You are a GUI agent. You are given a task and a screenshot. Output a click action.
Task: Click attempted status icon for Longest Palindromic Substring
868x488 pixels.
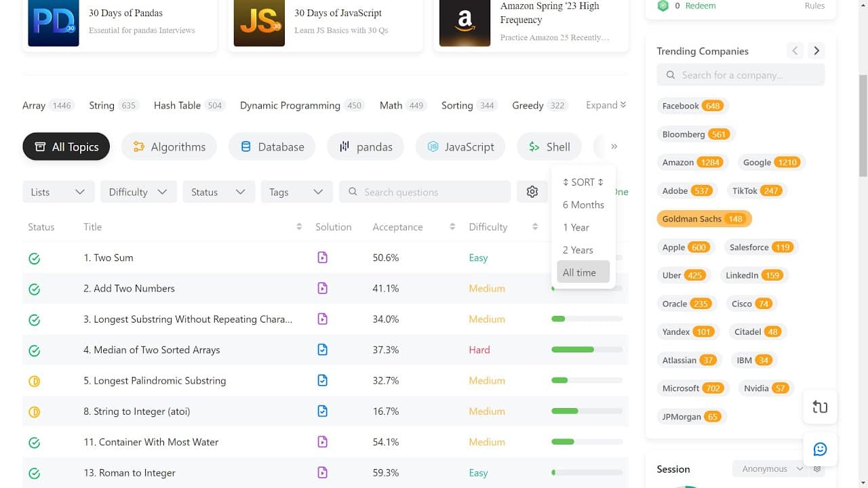click(35, 381)
